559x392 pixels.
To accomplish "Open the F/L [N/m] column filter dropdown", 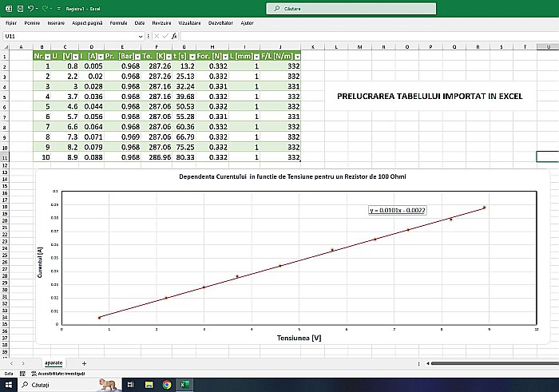I will [297, 57].
